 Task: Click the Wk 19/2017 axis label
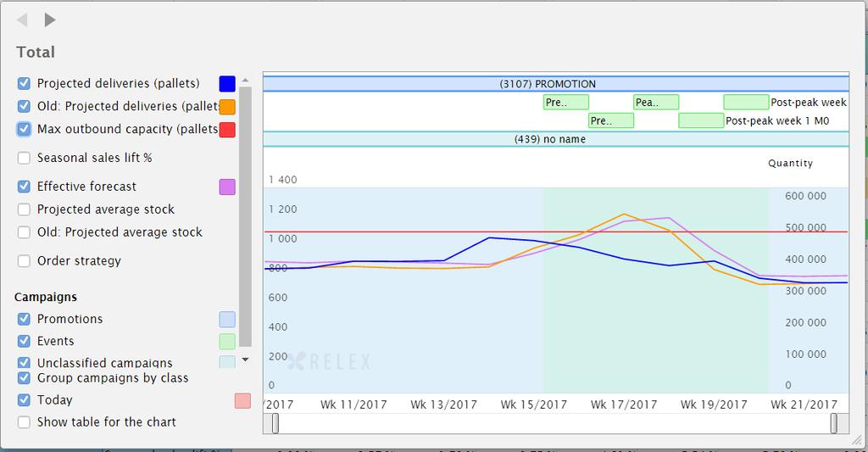[x=714, y=405]
